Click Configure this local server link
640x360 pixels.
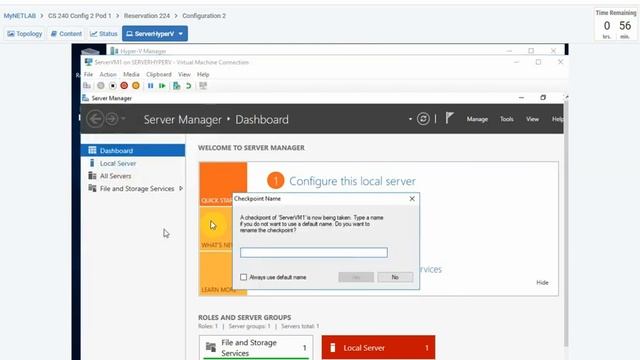[x=352, y=181]
